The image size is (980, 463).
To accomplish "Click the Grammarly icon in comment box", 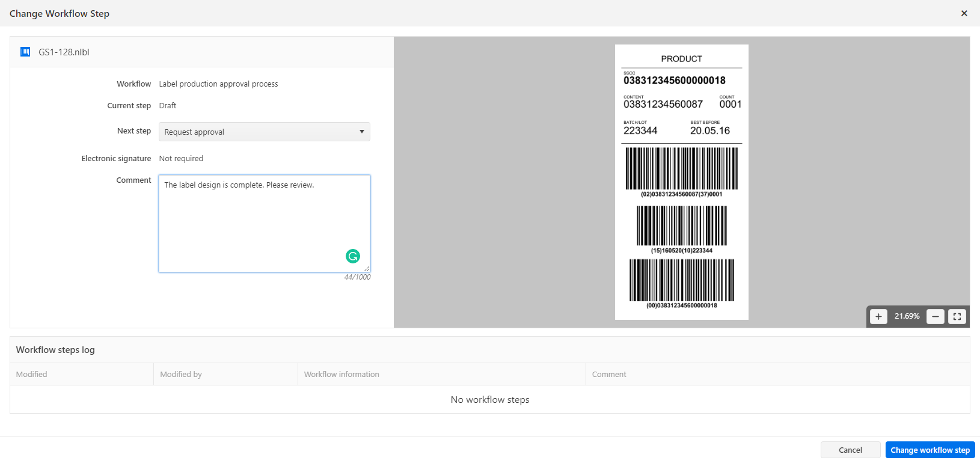I will pyautogui.click(x=353, y=256).
